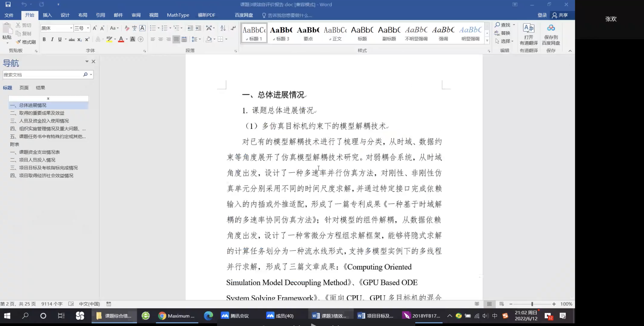Image resolution: width=644 pixels, height=326 pixels.
Task: Toggle Italic formatting
Action: pyautogui.click(x=52, y=39)
